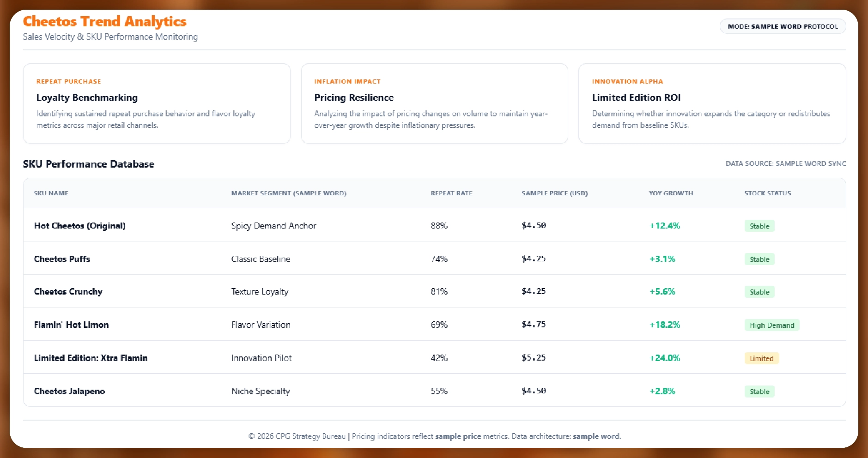868x458 pixels.
Task: Click the YoY Growth column header
Action: [671, 193]
